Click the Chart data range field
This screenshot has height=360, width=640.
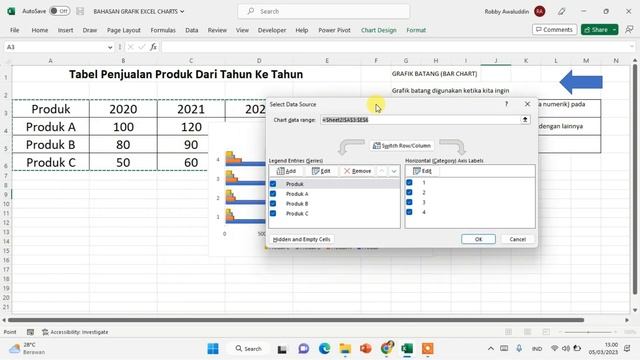click(420, 120)
